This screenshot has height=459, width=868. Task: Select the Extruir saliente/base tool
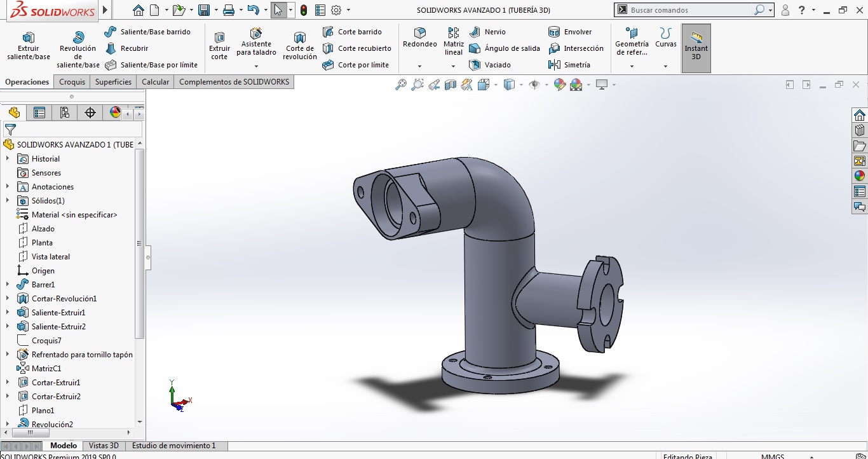[x=29, y=46]
